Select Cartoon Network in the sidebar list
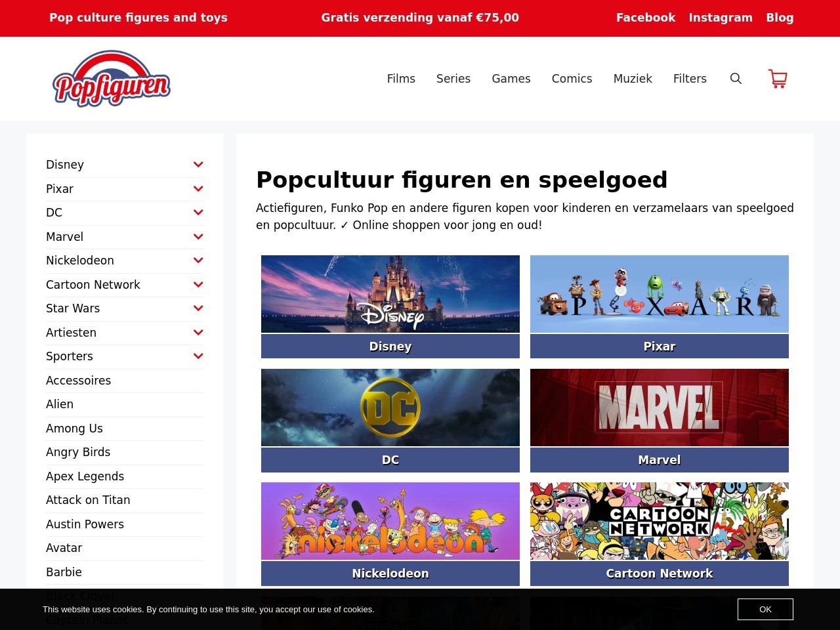840x630 pixels. (x=93, y=285)
